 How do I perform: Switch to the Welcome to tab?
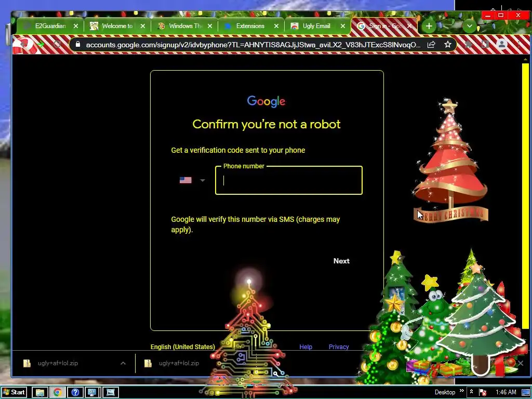(117, 26)
